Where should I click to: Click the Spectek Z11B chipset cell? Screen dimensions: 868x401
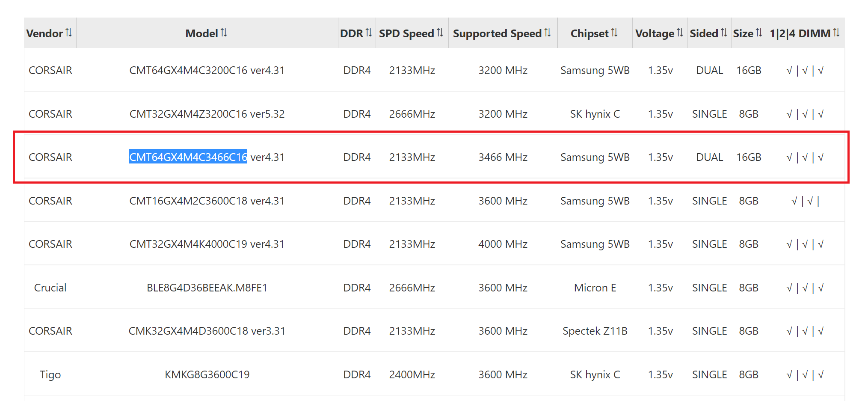coord(595,331)
